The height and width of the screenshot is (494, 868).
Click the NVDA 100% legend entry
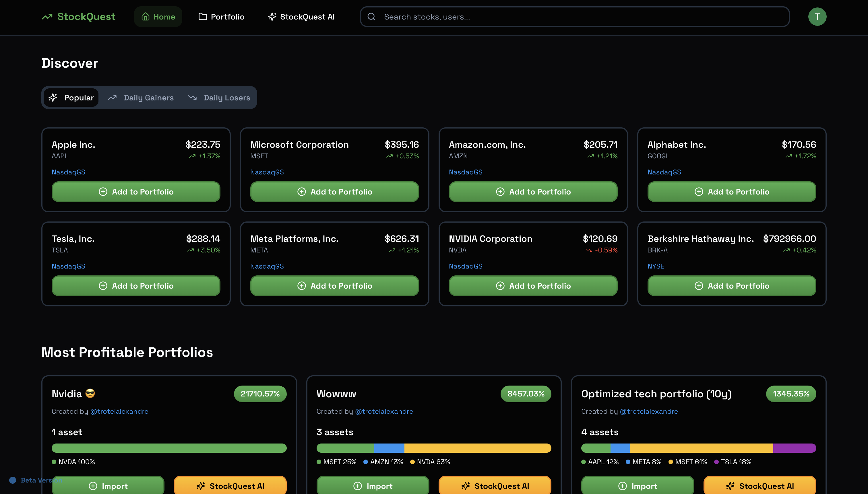tap(73, 462)
